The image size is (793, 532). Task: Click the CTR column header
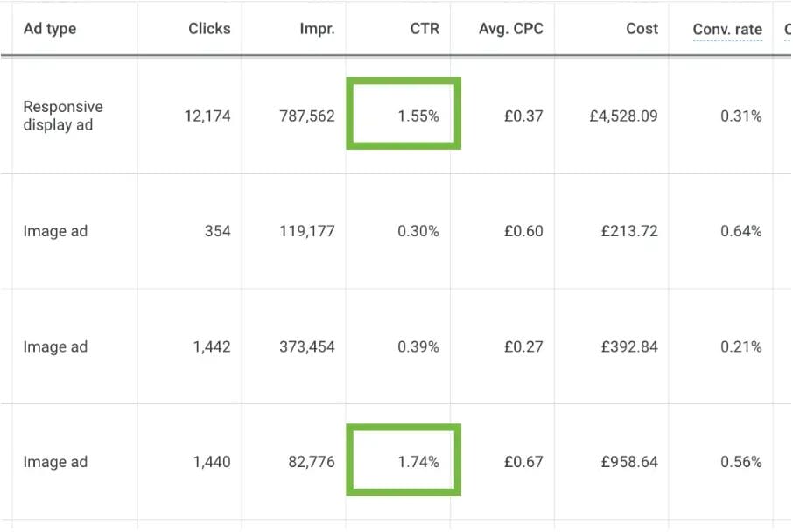[425, 28]
